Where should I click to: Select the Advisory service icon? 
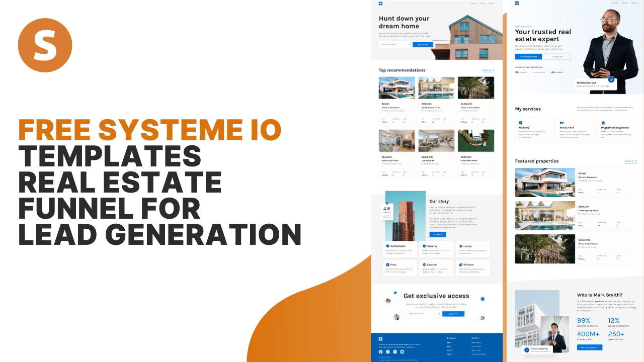[x=520, y=123]
